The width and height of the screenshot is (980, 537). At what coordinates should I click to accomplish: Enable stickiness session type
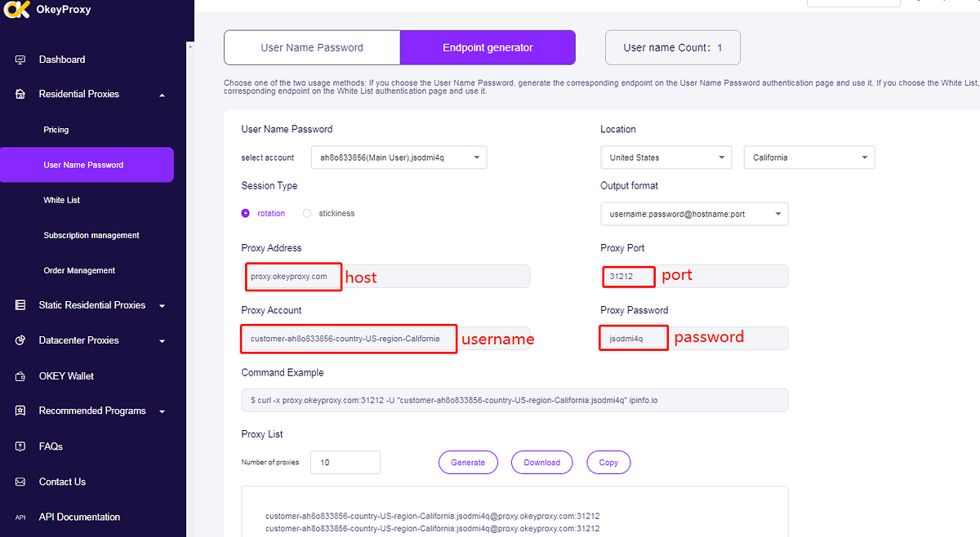306,213
